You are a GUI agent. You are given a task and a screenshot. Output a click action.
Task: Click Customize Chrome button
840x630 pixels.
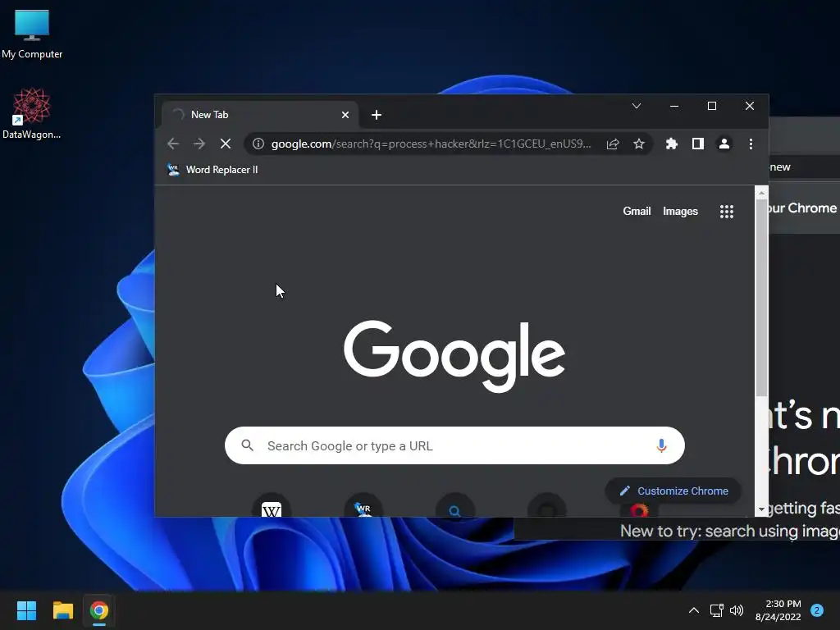click(673, 491)
